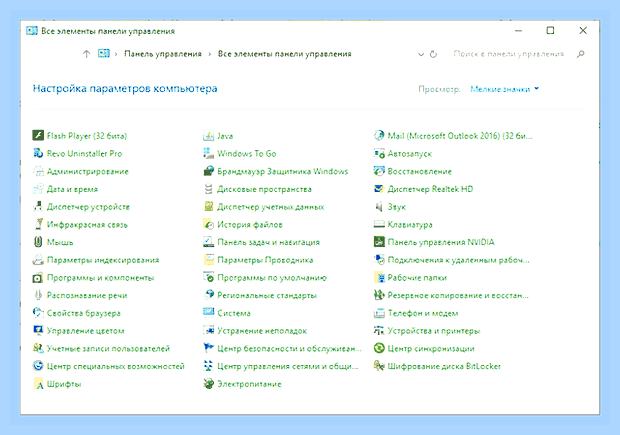Open Панель задач и навигация link
Image resolution: width=620 pixels, height=435 pixels.
(268, 242)
